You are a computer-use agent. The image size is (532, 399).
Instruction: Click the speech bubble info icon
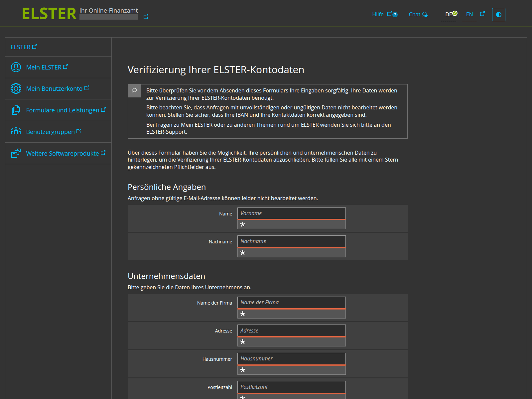click(134, 91)
